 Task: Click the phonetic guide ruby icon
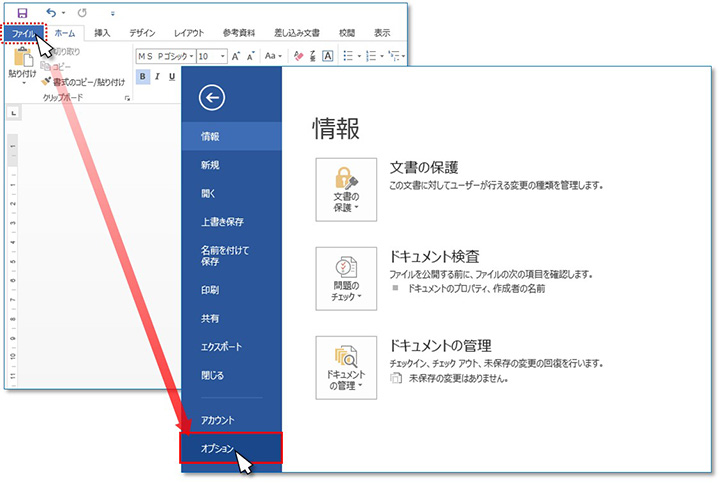pyautogui.click(x=313, y=56)
